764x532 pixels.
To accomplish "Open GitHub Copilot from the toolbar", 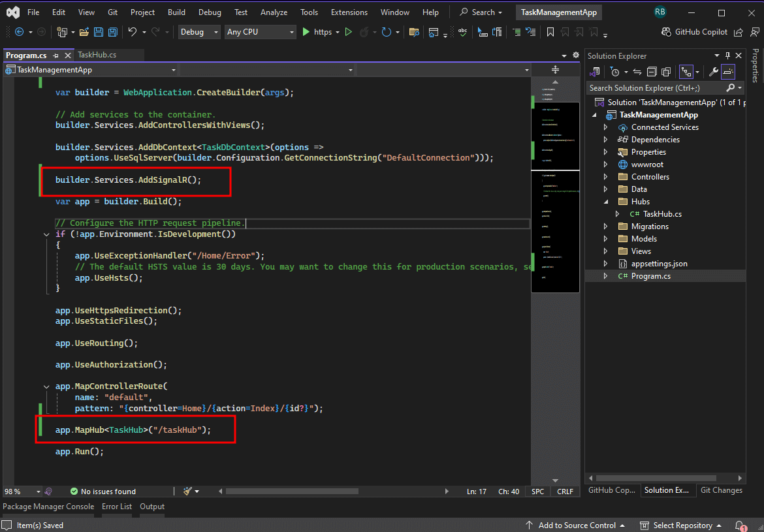I will pyautogui.click(x=694, y=32).
